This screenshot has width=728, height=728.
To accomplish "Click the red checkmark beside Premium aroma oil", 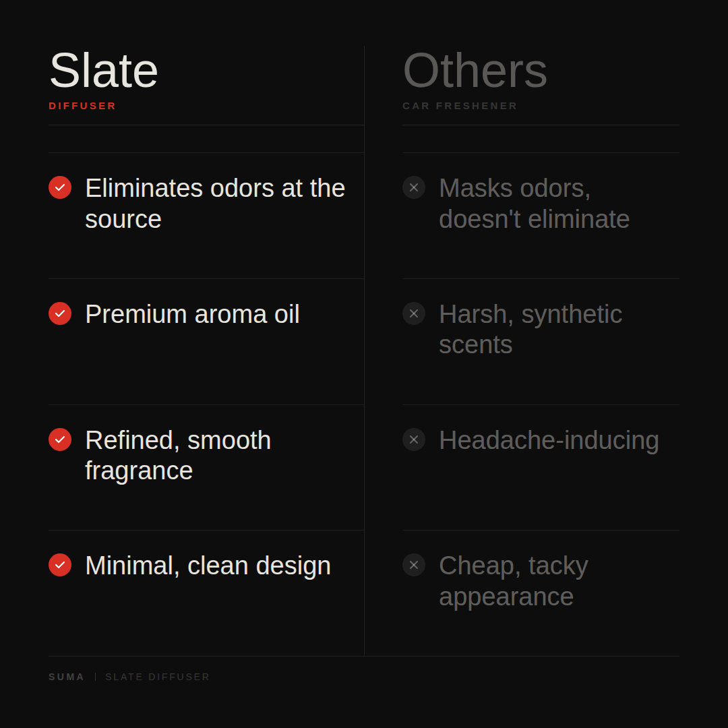I will 60,313.
